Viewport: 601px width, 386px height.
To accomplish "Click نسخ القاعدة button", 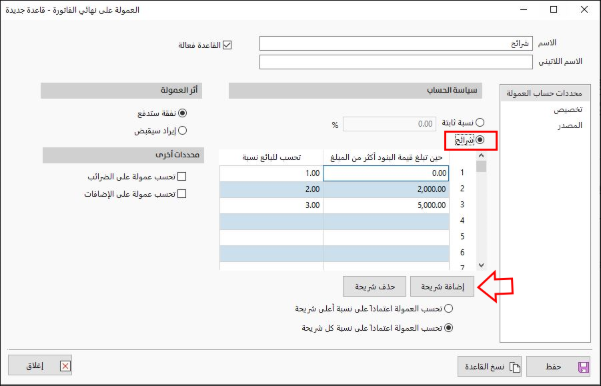I will point(489,367).
